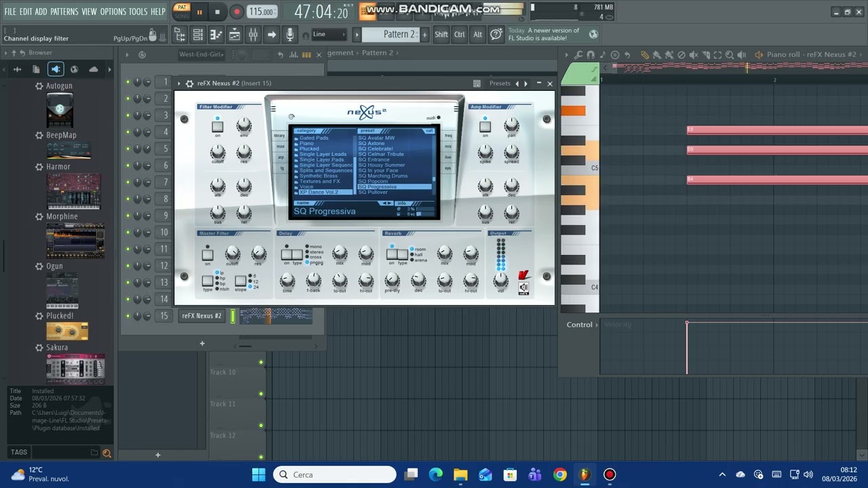Select SQ Pullover preset in Nexus
The width and height of the screenshot is (868, 488).
tap(373, 192)
